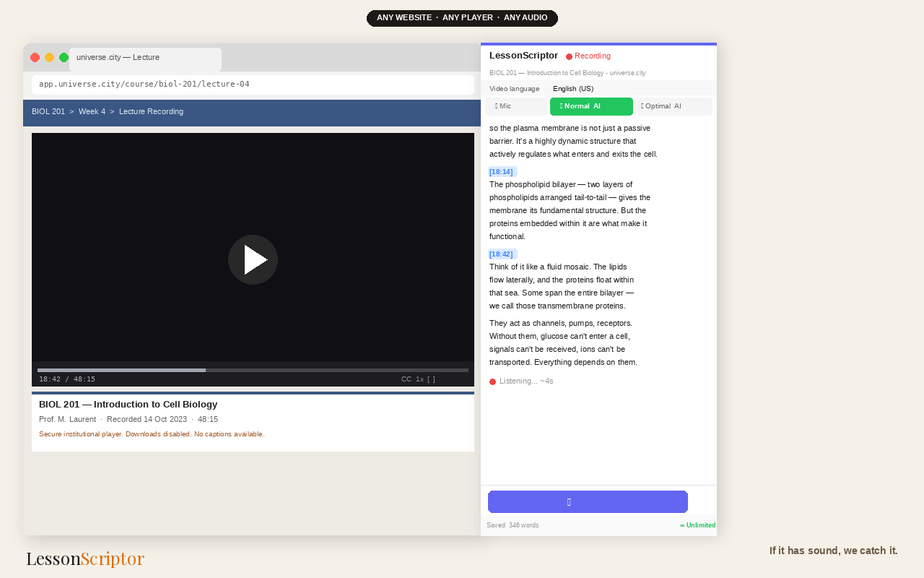Jump to the 18:14 timestamp marker
This screenshot has width=924, height=578.
502,172
